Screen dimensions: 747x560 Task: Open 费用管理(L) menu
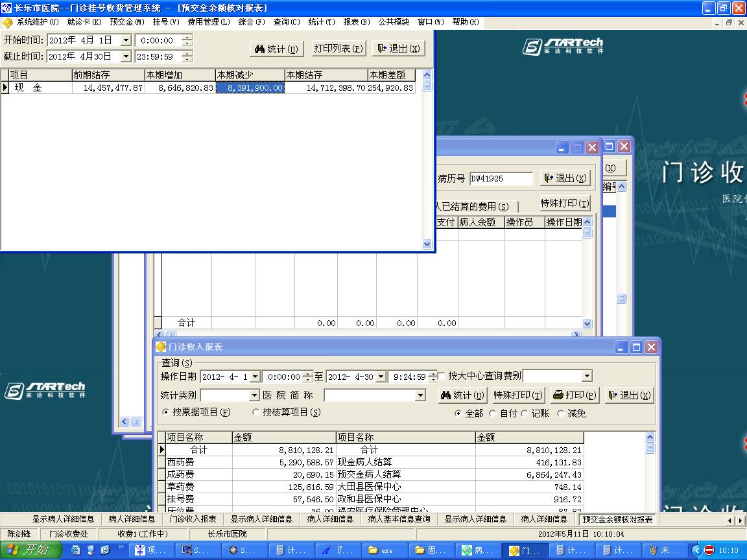pos(209,22)
